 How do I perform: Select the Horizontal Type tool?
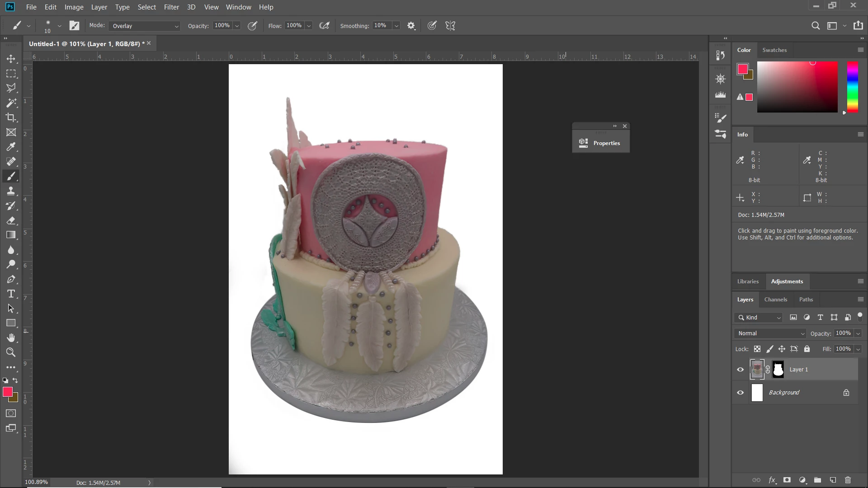pos(11,294)
